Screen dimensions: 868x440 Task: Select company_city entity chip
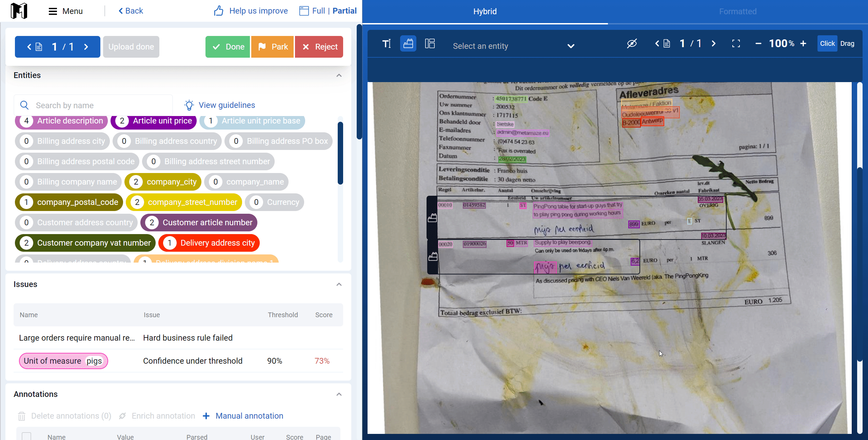tap(163, 182)
